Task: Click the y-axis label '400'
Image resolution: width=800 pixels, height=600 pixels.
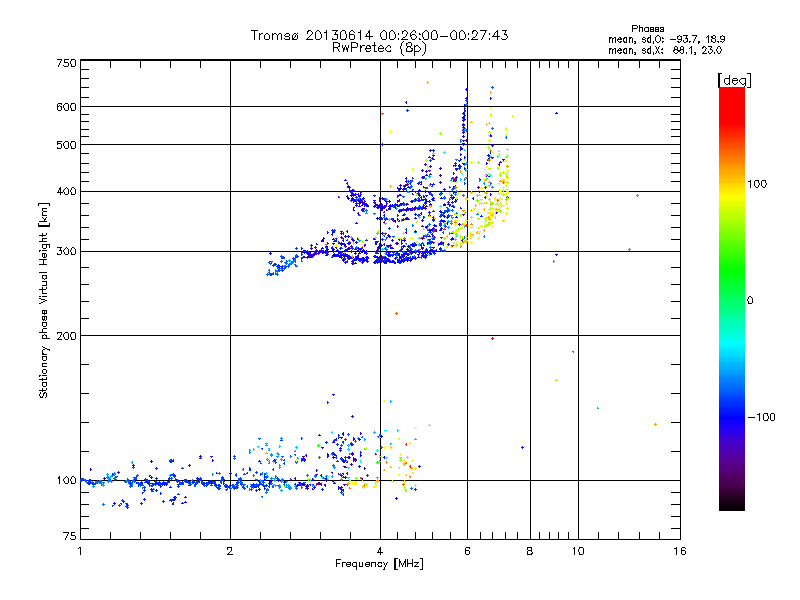Action: [66, 192]
